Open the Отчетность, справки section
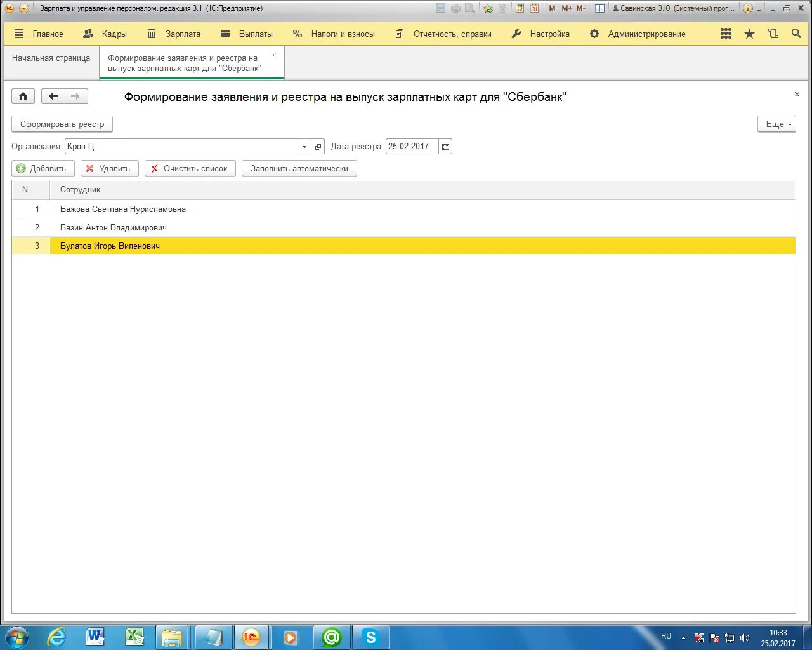Viewport: 812px width, 650px height. pyautogui.click(x=443, y=34)
